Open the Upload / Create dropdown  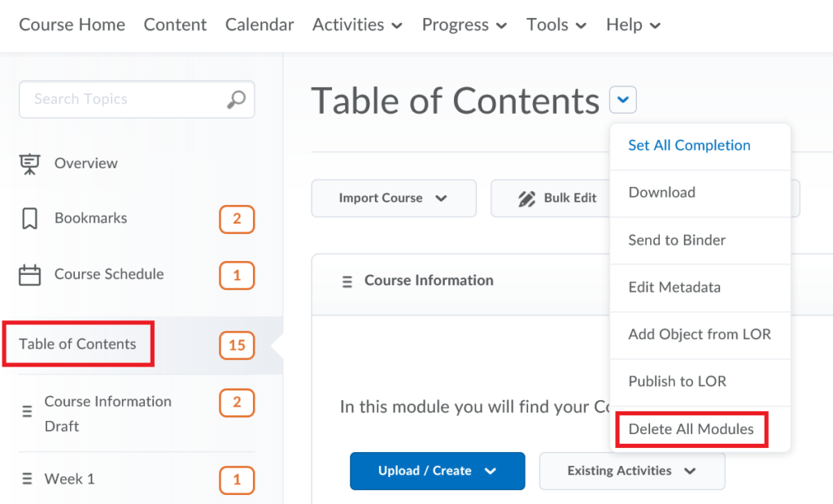[x=437, y=471]
